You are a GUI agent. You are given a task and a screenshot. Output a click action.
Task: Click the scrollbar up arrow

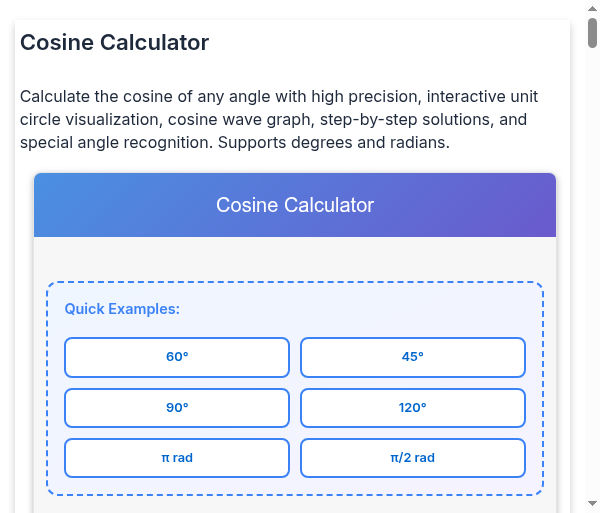click(592, 8)
